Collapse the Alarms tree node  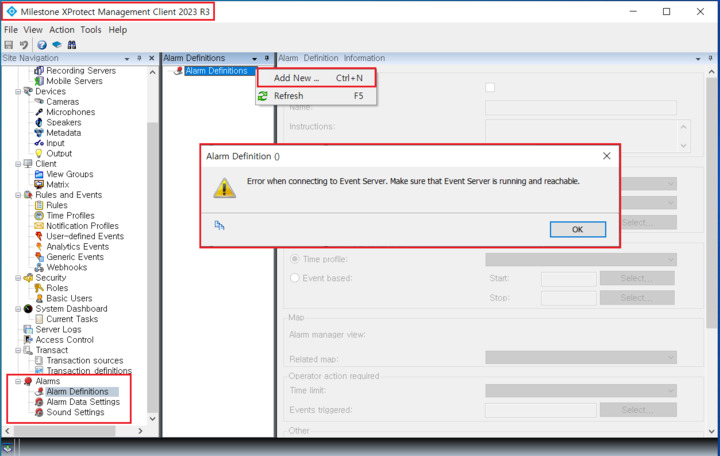pos(16,381)
